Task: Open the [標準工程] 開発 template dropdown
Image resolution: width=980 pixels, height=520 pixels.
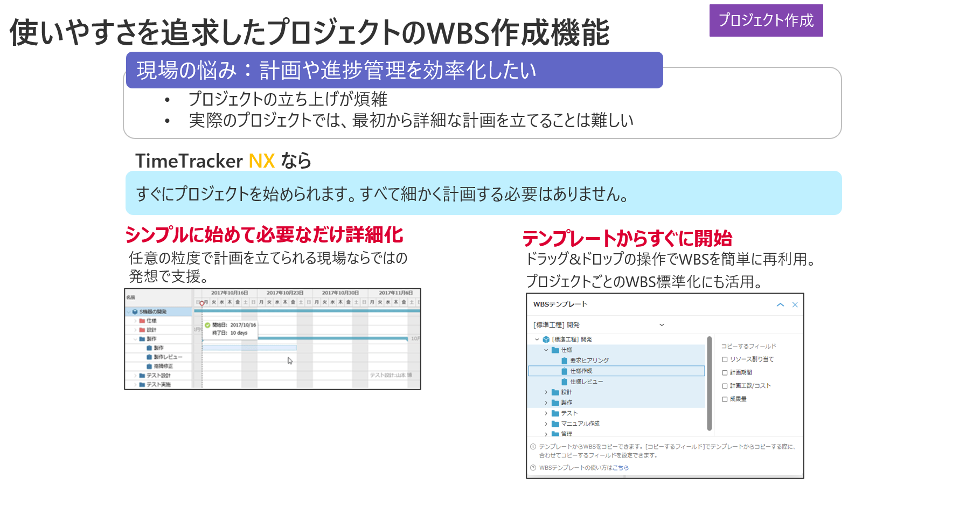Action: pos(662,325)
